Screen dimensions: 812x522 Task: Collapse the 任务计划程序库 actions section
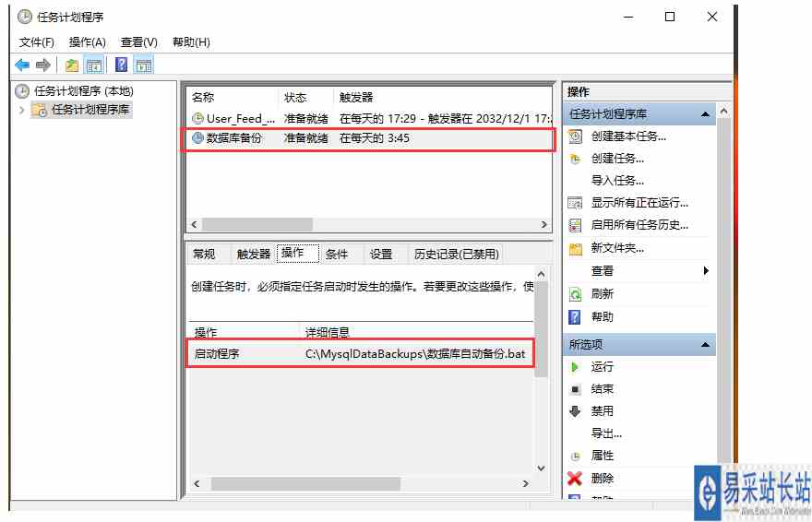705,113
